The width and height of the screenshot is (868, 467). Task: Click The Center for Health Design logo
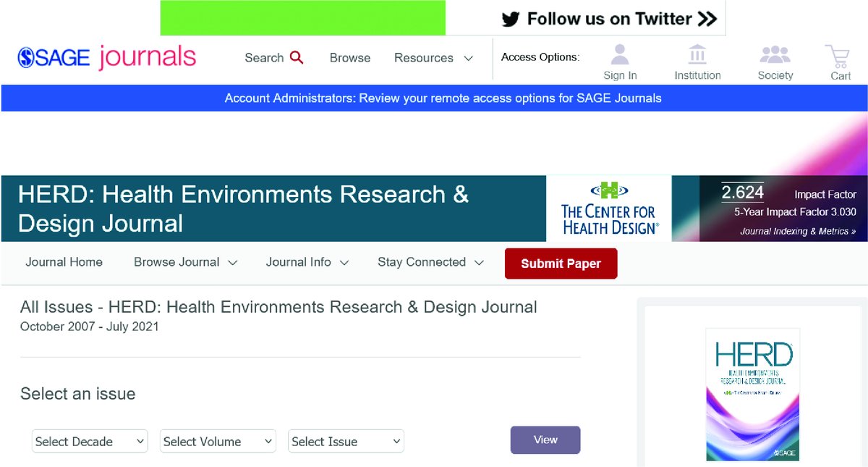click(608, 208)
